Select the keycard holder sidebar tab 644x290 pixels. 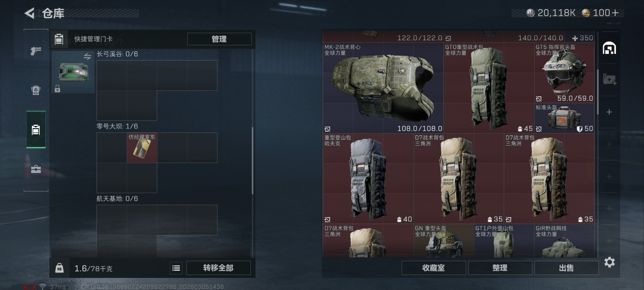click(x=36, y=130)
